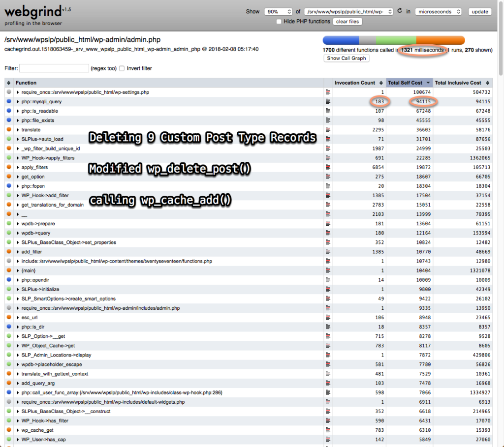Image resolution: width=504 pixels, height=447 pixels.
Task: Open the Show 90% percentage dropdown
Action: 278,12
